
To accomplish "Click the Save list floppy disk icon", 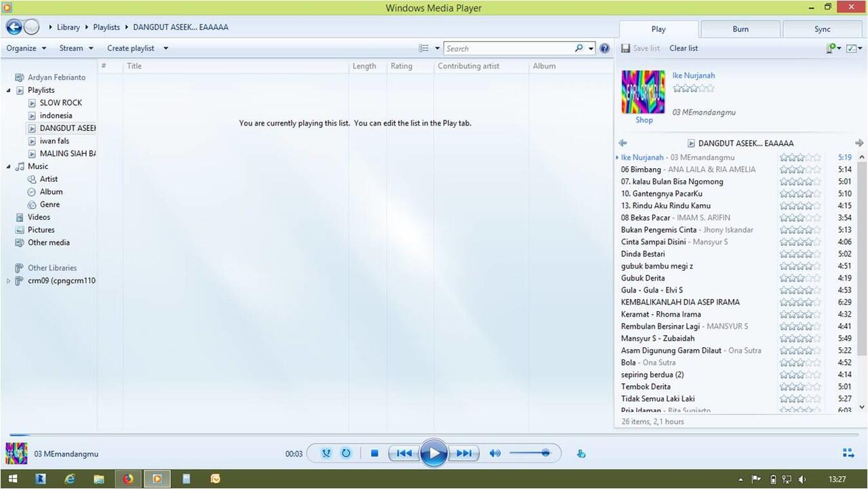I will coord(626,48).
